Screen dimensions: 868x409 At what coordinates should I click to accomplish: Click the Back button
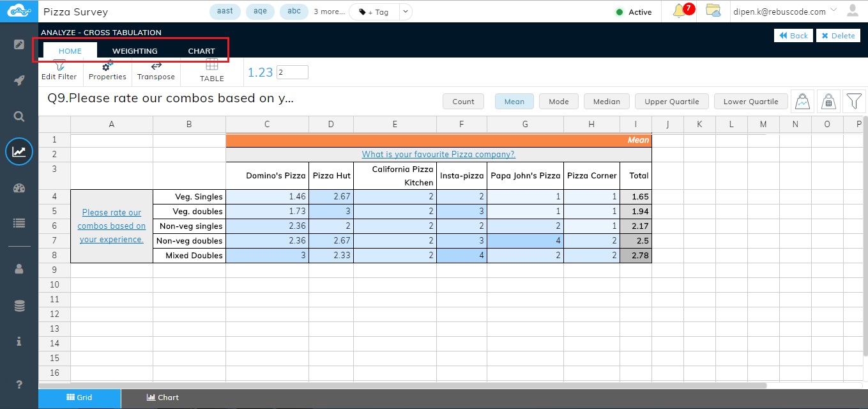tap(793, 35)
